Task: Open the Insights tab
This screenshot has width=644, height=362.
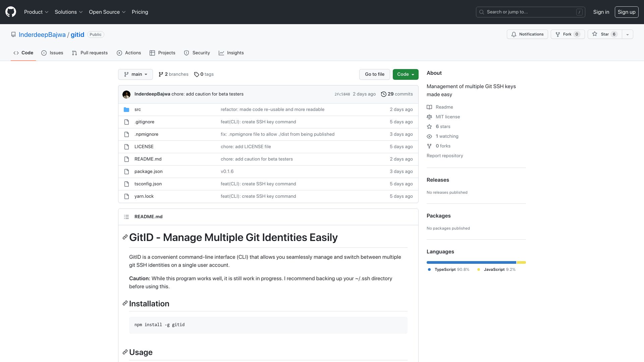Action: point(231,53)
